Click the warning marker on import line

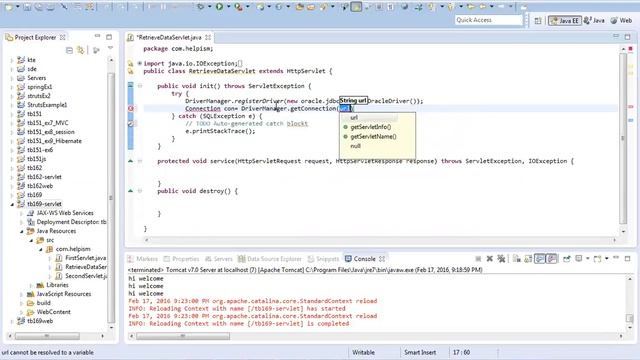click(131, 64)
